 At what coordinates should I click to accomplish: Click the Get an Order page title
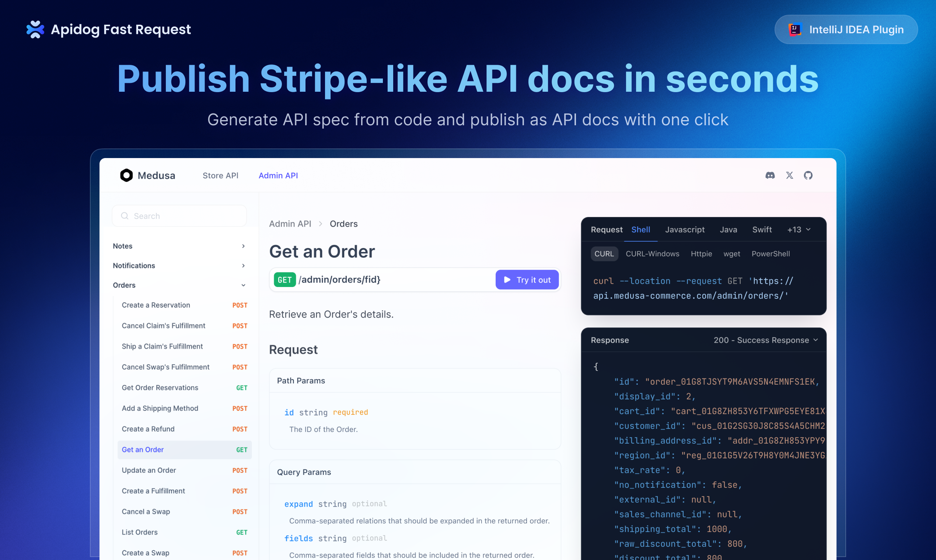[322, 252]
